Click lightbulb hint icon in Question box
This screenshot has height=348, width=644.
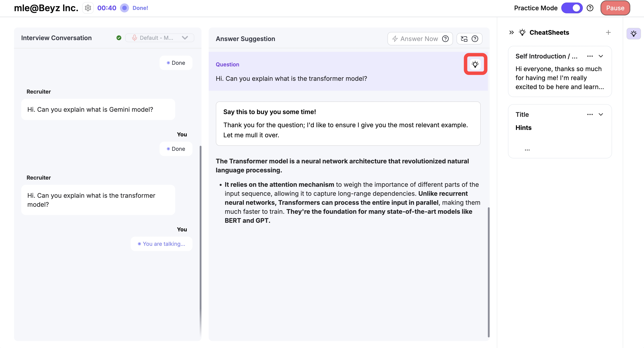coord(475,64)
